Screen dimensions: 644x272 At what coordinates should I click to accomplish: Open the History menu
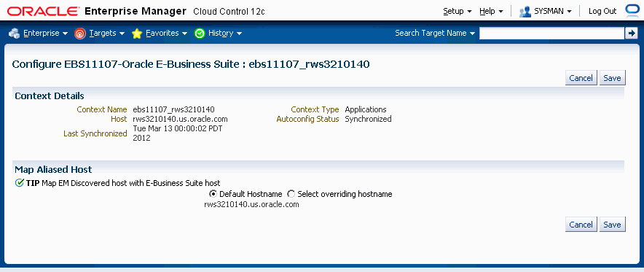tap(224, 34)
